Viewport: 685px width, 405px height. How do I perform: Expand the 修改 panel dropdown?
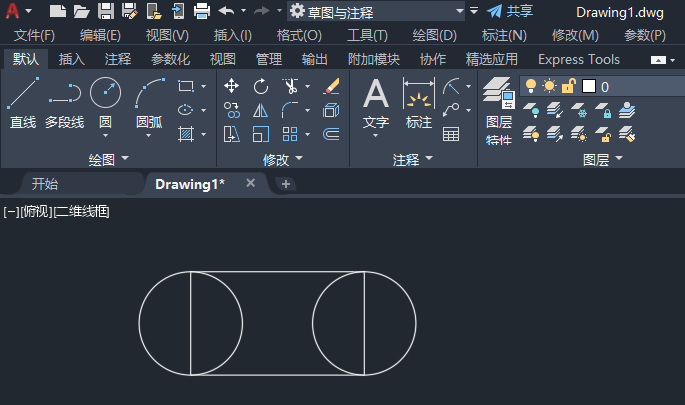tap(299, 158)
